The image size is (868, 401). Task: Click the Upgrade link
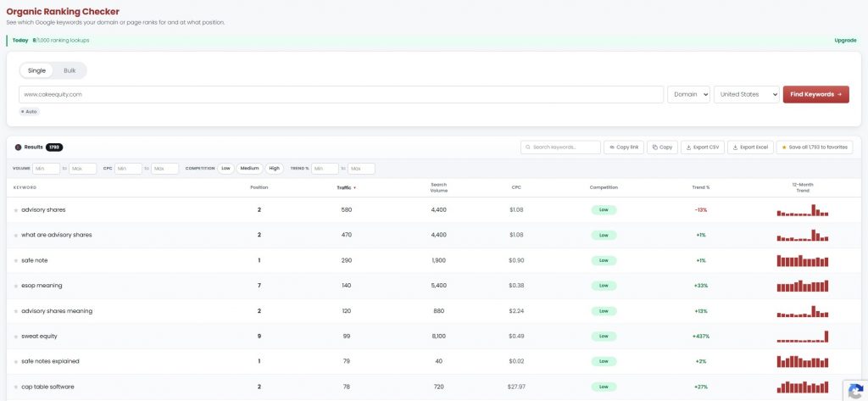point(845,41)
